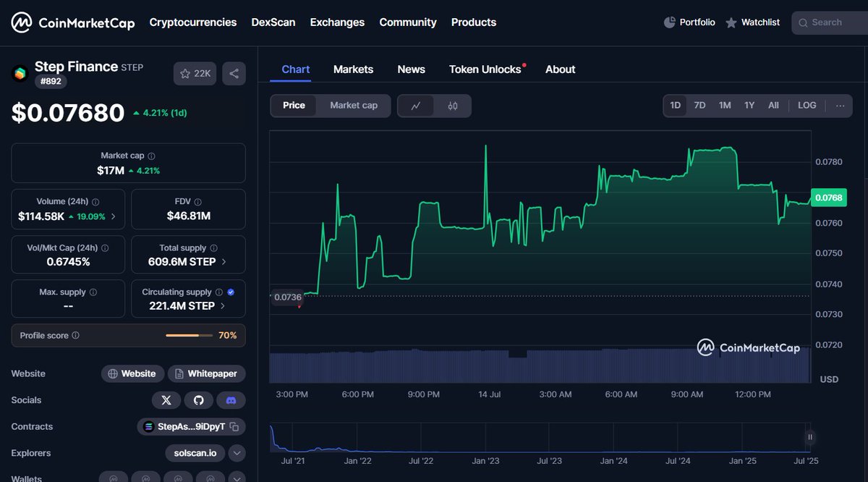Click the historical timeline range selector
The height and width of the screenshot is (482, 868).
[541, 438]
